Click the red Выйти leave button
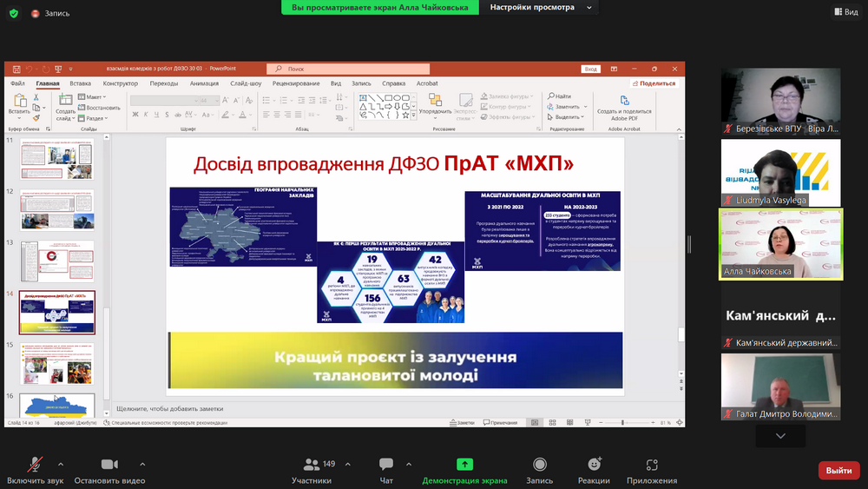 [838, 470]
